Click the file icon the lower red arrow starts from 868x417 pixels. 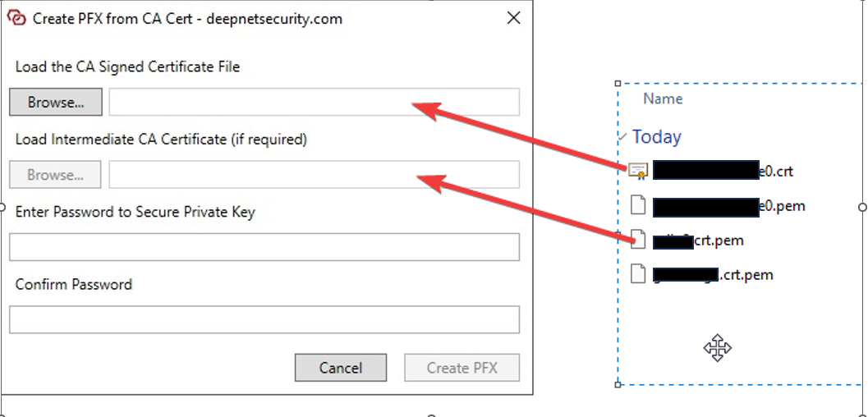[638, 240]
